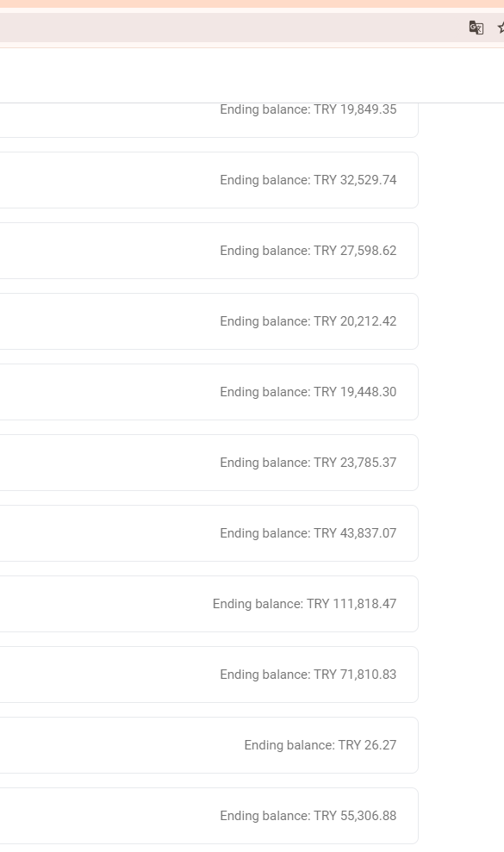
Task: Click the Google Translate icon in address bar
Action: click(476, 28)
